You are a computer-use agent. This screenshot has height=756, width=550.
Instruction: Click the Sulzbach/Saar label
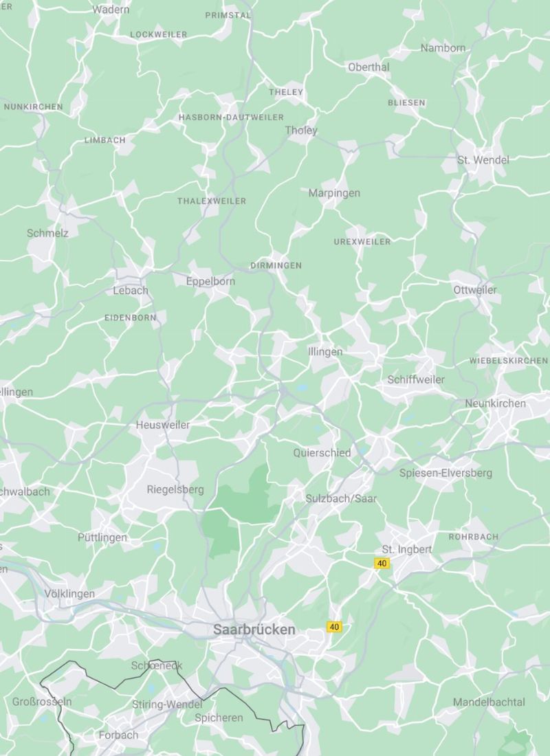pyautogui.click(x=341, y=498)
